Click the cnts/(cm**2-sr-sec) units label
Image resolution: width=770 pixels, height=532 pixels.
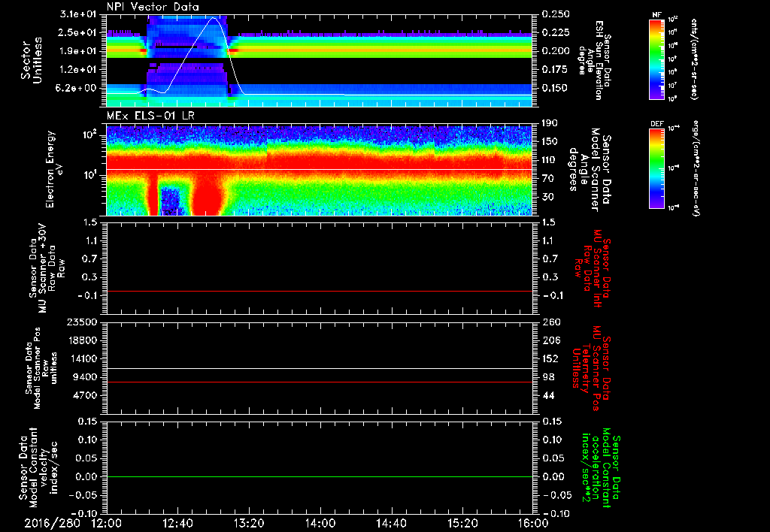click(x=694, y=59)
